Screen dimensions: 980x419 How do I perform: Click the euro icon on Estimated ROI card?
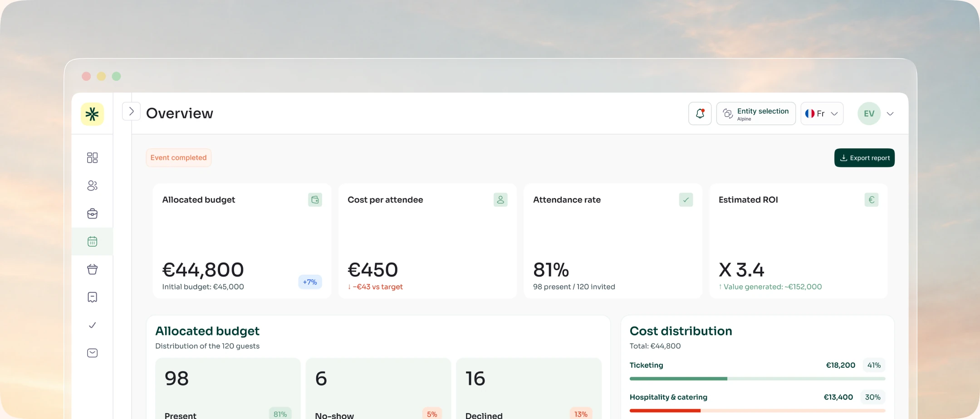(x=872, y=200)
